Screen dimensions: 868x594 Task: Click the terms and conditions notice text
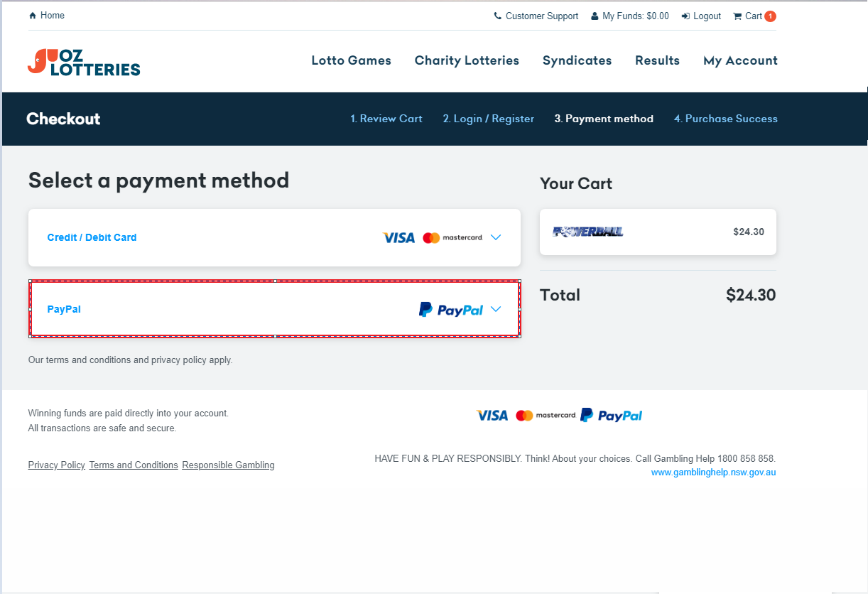point(131,360)
